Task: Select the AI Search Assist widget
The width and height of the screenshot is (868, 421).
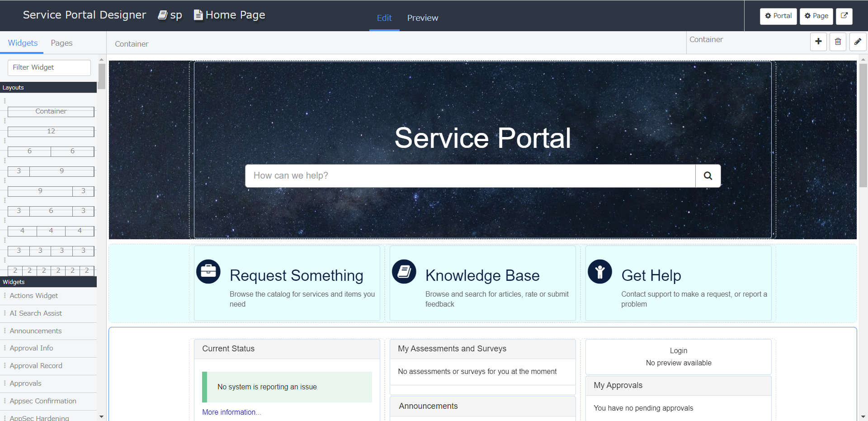Action: (35, 313)
